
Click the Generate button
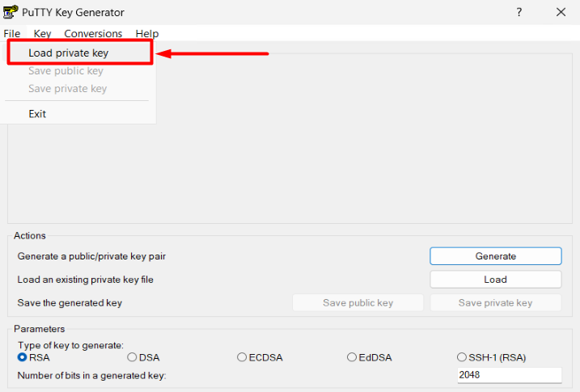[496, 256]
